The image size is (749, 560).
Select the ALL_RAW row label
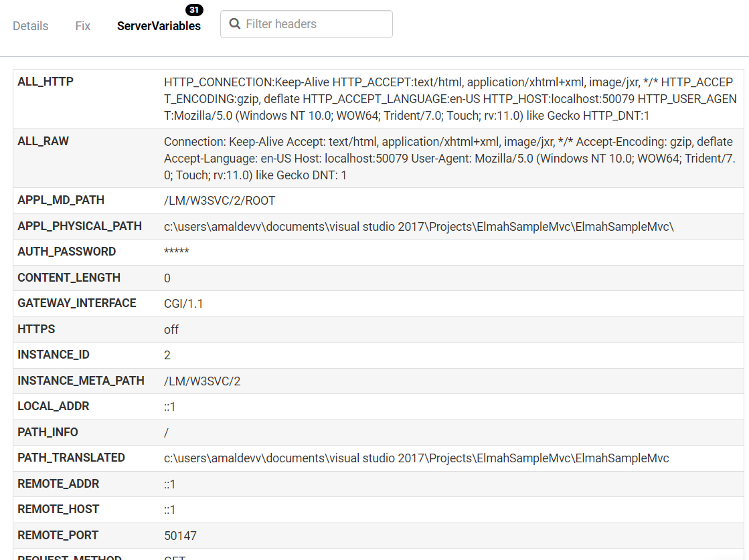click(x=44, y=142)
